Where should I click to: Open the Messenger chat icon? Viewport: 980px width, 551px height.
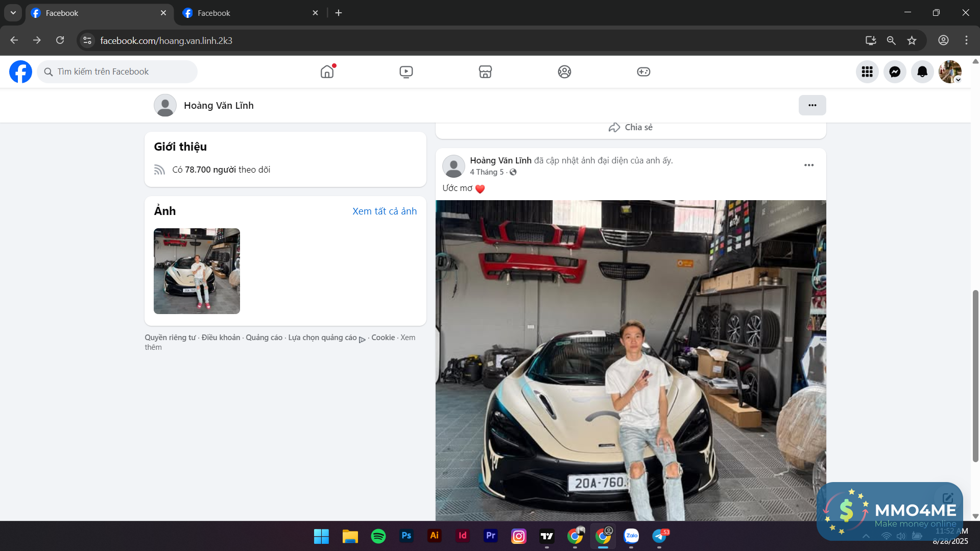coord(895,72)
